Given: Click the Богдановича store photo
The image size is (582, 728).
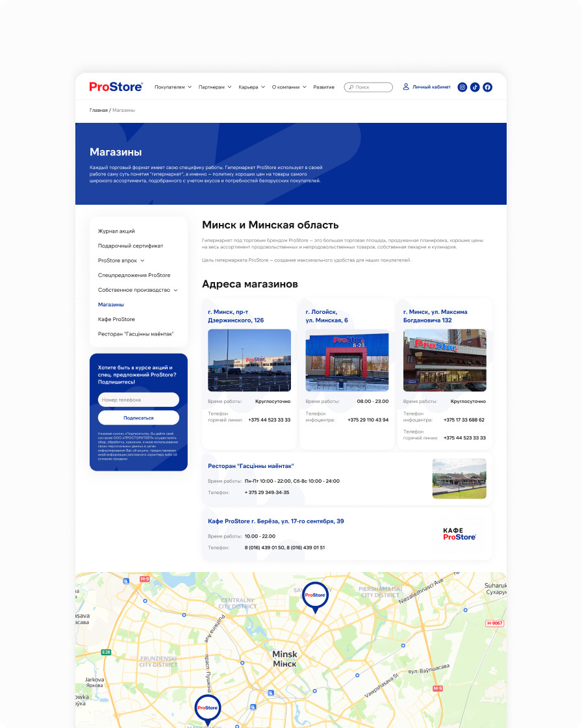Looking at the screenshot, I should click(445, 360).
